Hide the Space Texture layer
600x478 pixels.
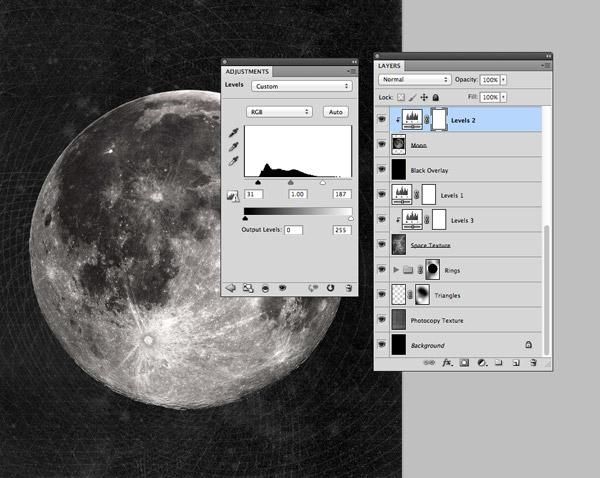pos(382,244)
